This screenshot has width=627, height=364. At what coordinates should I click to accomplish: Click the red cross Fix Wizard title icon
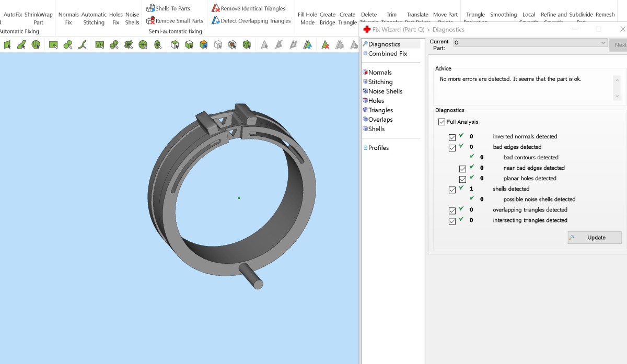tap(367, 30)
